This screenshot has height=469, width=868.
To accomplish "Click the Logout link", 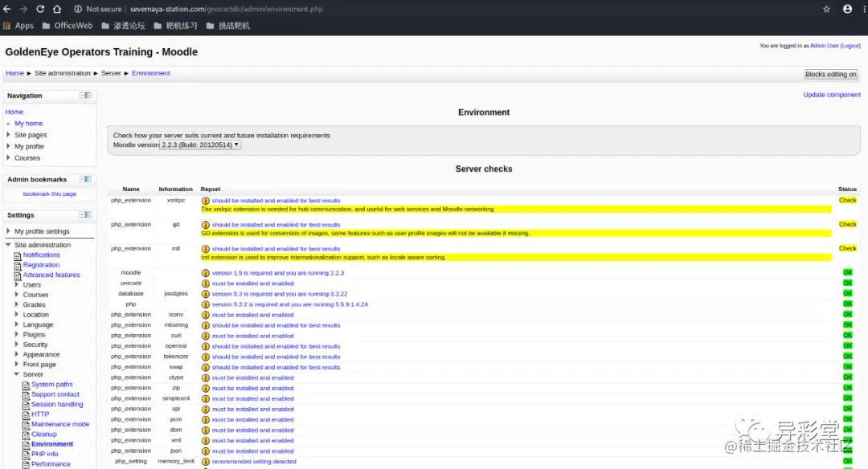I will point(850,46).
